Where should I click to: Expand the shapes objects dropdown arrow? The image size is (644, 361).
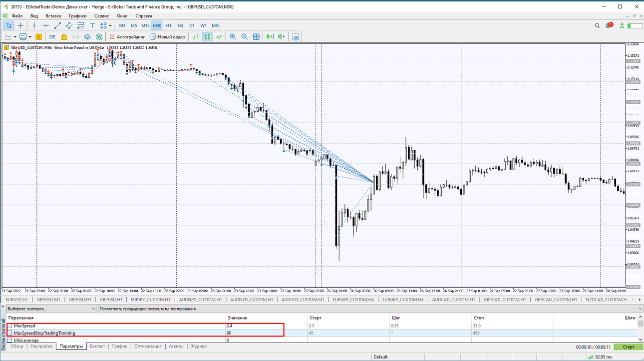click(x=110, y=25)
